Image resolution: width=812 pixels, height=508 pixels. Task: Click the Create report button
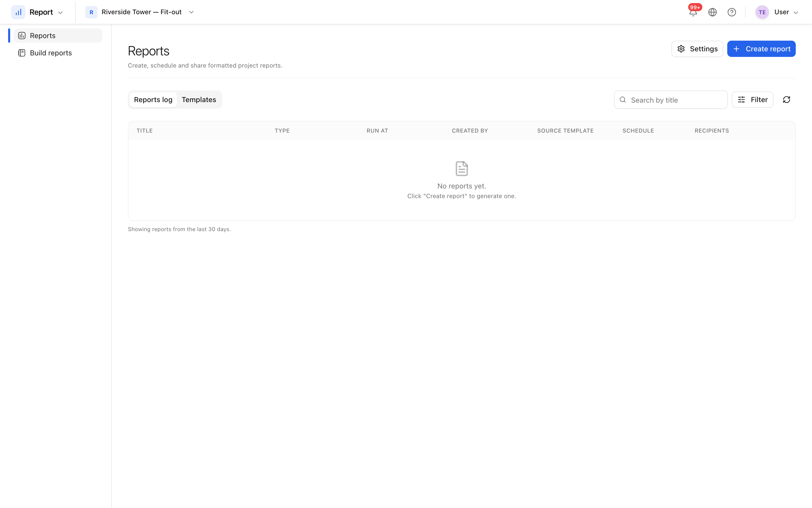[761, 49]
